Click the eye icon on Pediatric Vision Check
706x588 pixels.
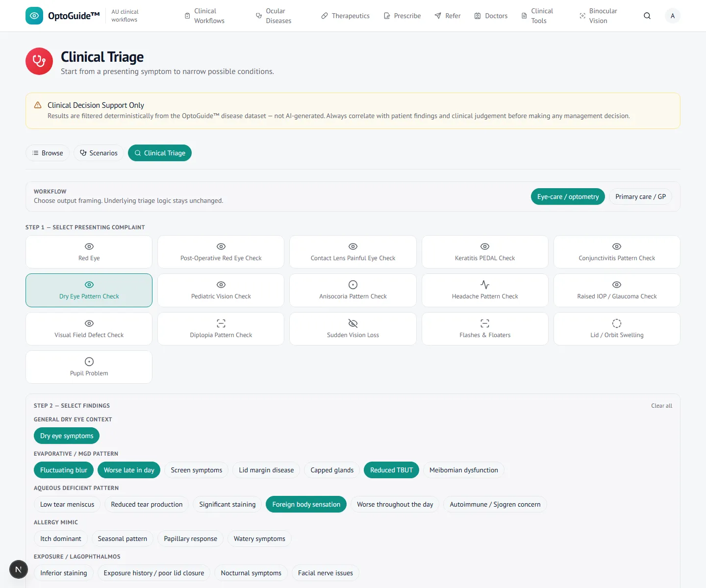pos(221,285)
